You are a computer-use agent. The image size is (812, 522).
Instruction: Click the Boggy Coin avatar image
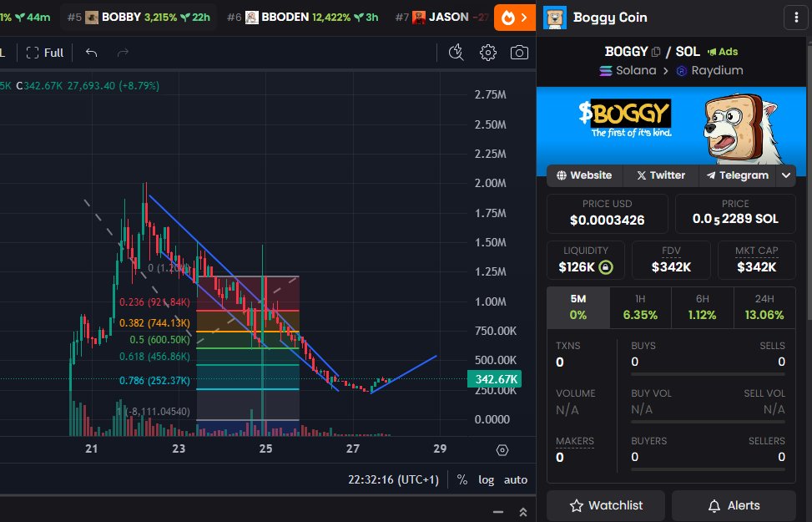tap(555, 18)
